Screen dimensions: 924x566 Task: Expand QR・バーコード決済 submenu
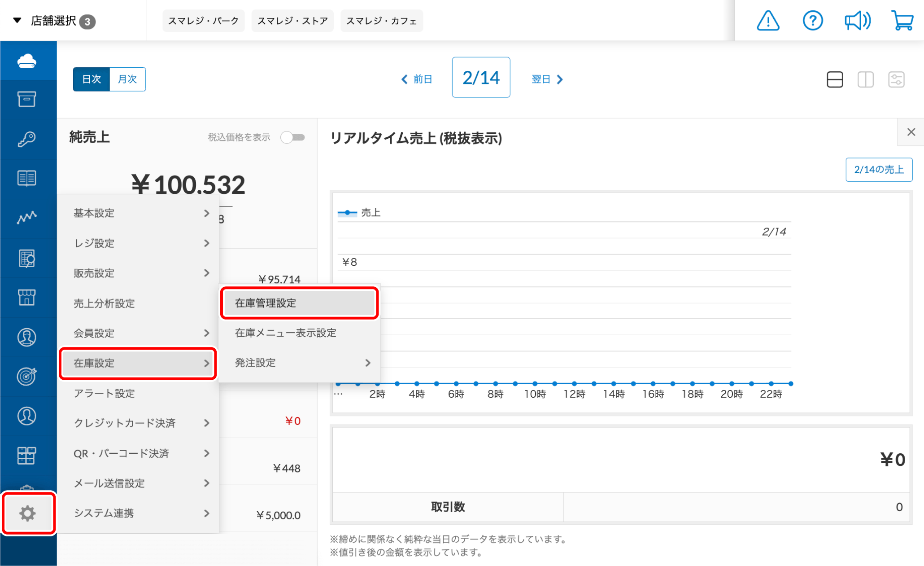coord(139,453)
